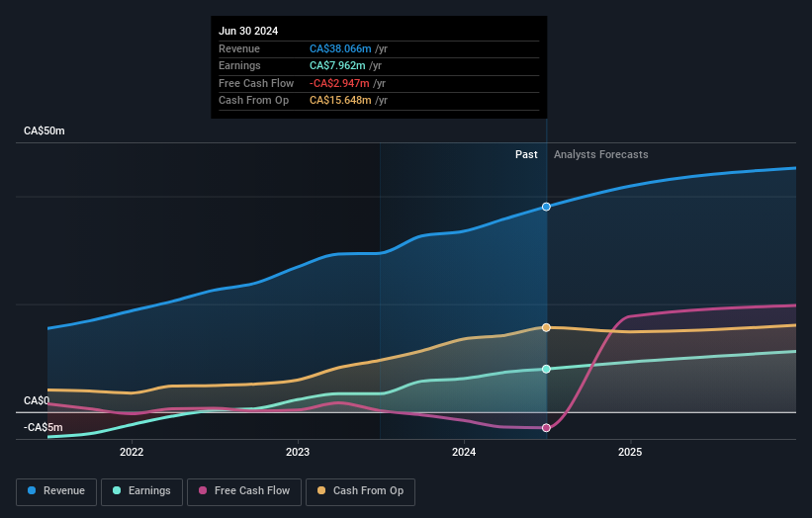Click the CA$50m axis label
Screen dimensions: 812x518
pyautogui.click(x=45, y=130)
